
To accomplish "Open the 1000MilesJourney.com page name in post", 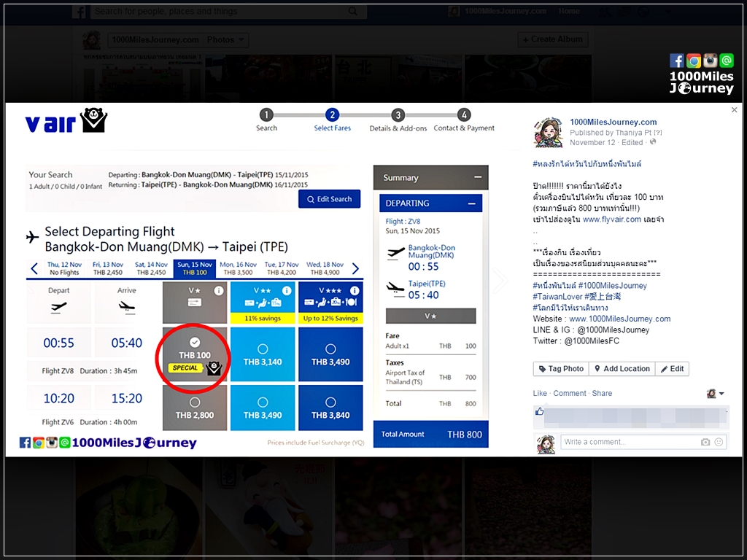I will tap(613, 122).
